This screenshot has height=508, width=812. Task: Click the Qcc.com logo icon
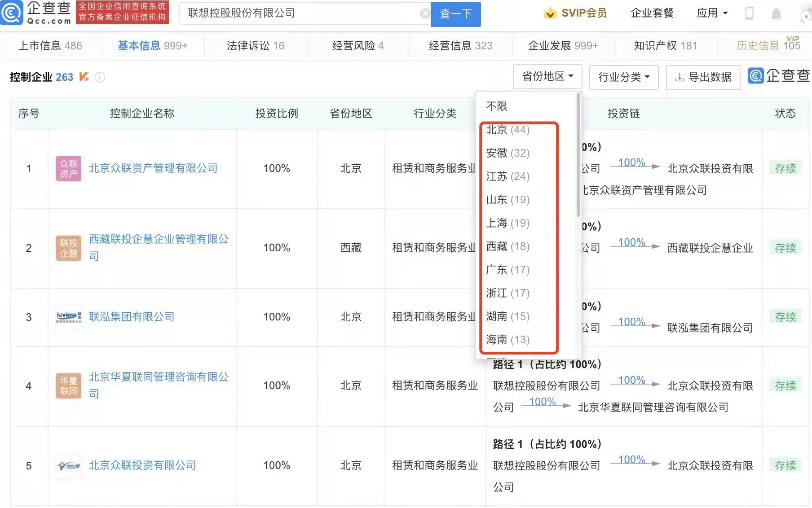11,13
